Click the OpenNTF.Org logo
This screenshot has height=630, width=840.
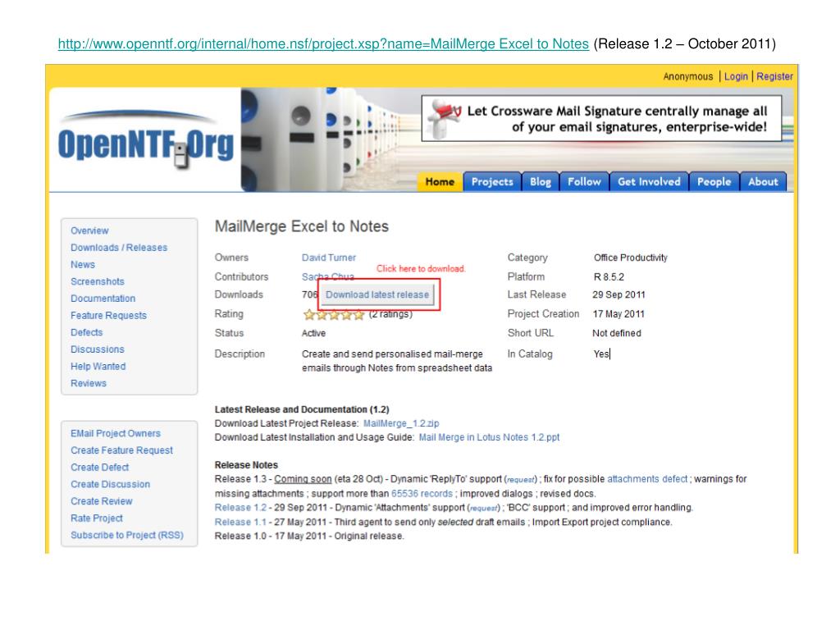(146, 141)
